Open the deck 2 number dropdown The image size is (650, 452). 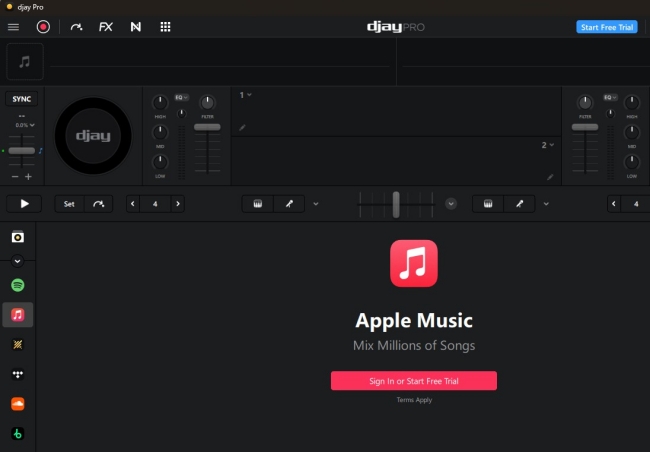(548, 145)
